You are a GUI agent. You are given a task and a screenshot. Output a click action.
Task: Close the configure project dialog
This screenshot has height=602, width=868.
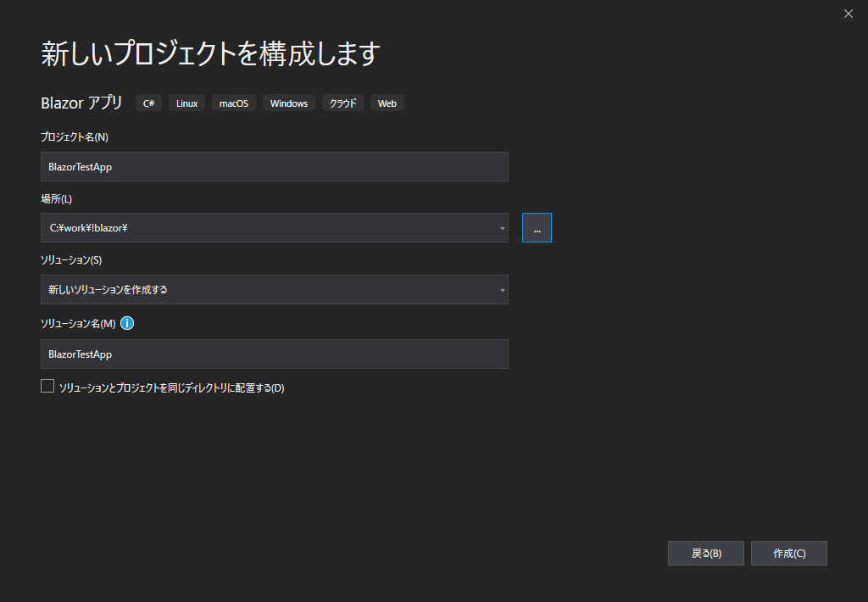pos(848,14)
